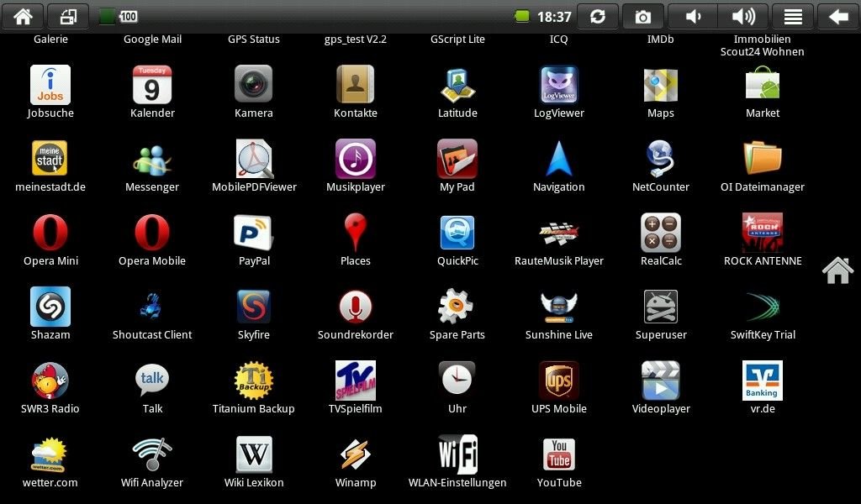Image resolution: width=861 pixels, height=504 pixels.
Task: Launch the Maps app
Action: (661, 91)
